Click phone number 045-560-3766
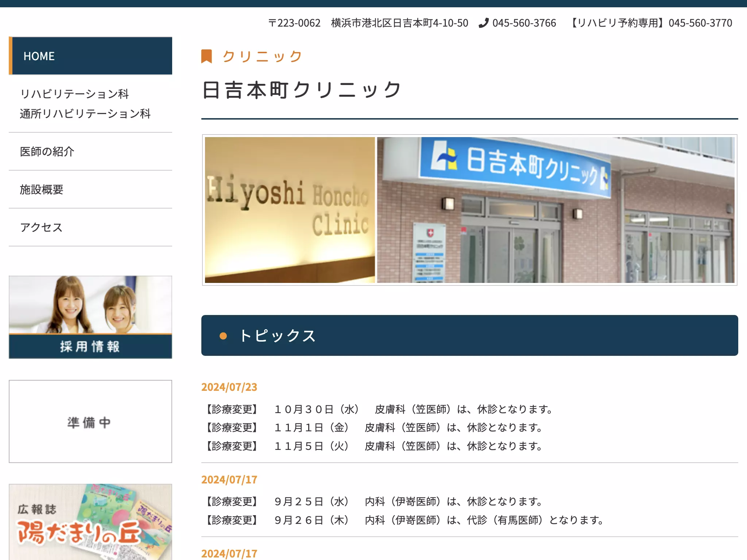Image resolution: width=747 pixels, height=560 pixels. (x=524, y=23)
